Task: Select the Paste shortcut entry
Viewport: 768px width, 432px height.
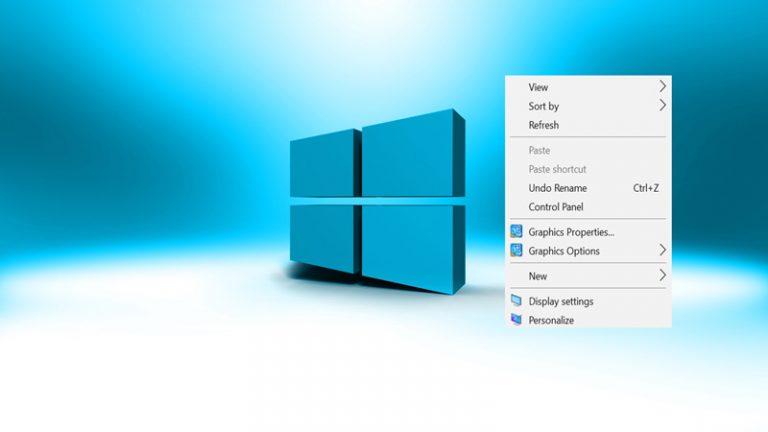Action: point(588,169)
